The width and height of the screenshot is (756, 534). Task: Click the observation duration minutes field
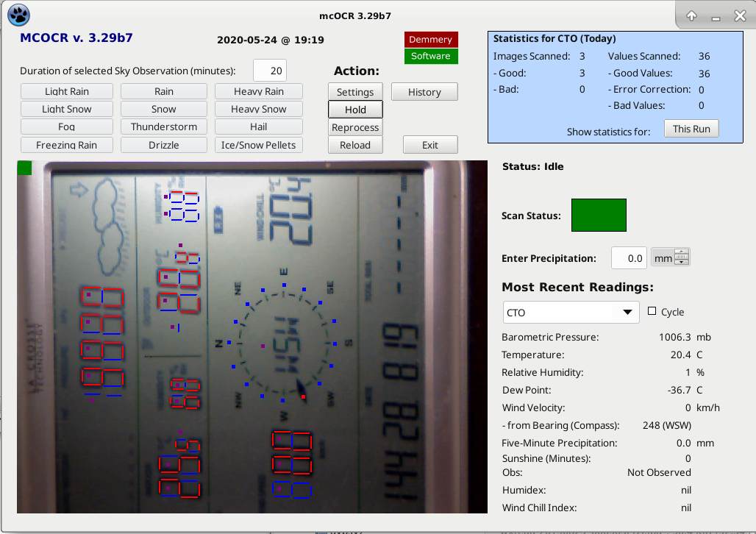[269, 71]
